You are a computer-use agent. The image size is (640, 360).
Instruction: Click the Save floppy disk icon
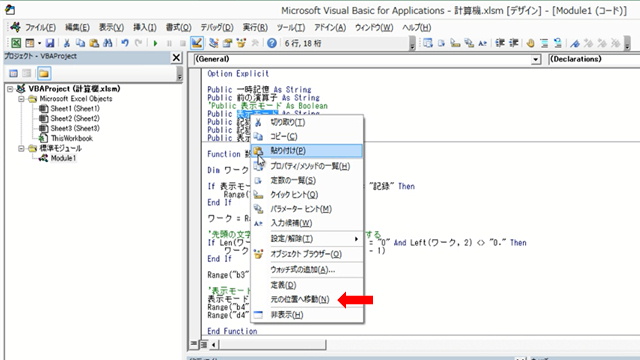[x=50, y=43]
